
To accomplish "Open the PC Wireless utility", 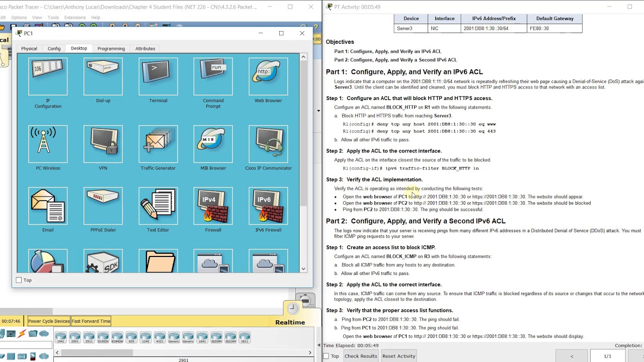I will tap(48, 144).
